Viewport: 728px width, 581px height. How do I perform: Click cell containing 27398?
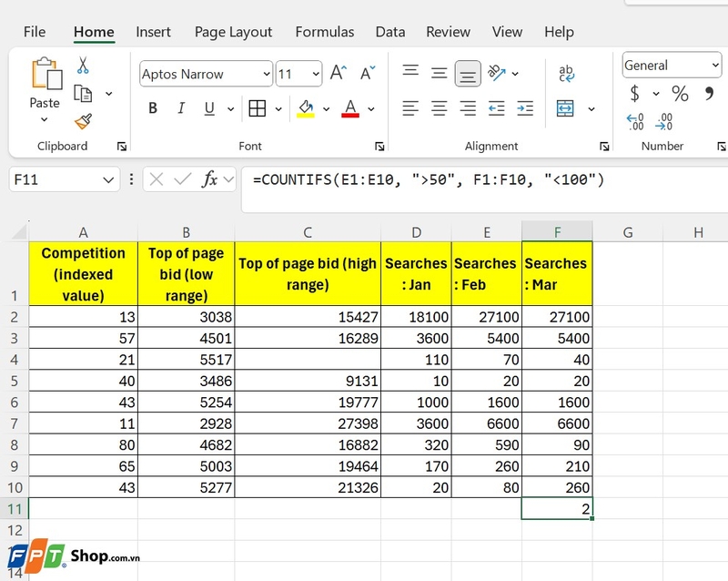[x=308, y=423]
